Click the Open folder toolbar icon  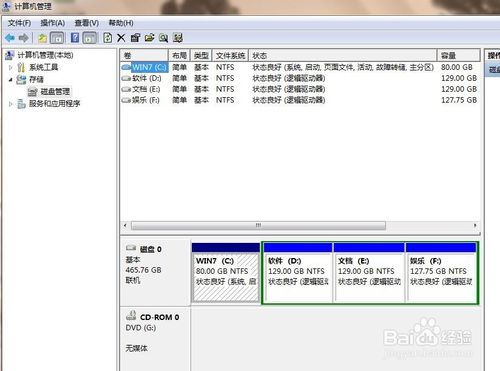[149, 38]
